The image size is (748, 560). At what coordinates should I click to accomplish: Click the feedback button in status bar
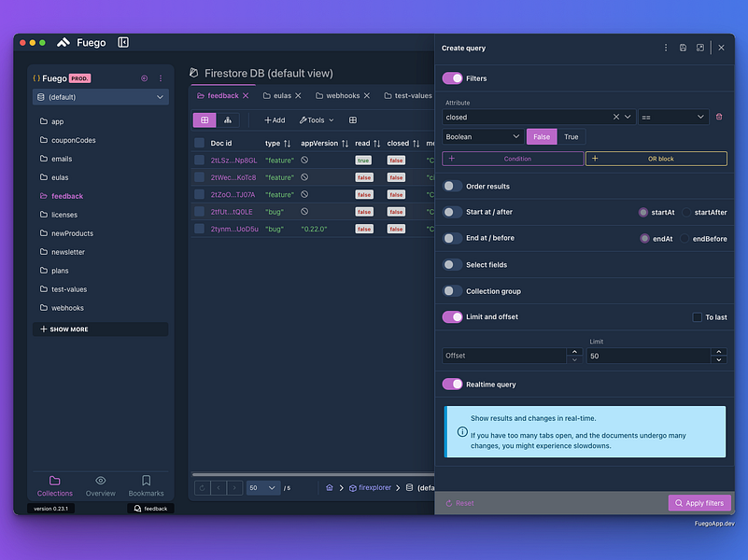point(150,509)
